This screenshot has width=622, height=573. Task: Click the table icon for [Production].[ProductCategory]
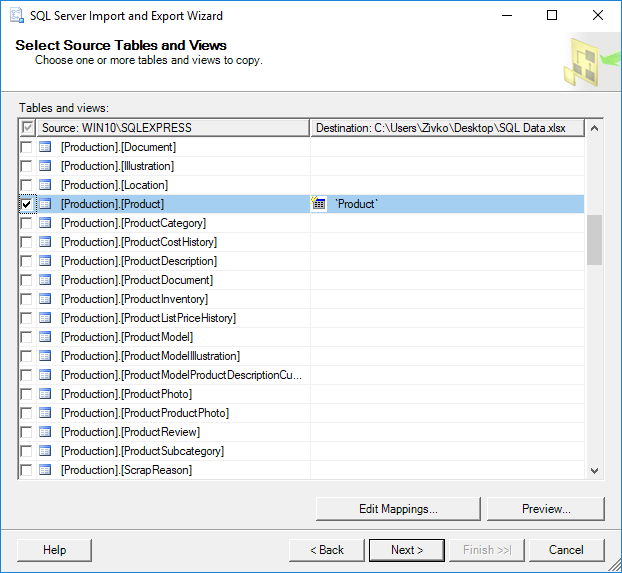(x=45, y=223)
